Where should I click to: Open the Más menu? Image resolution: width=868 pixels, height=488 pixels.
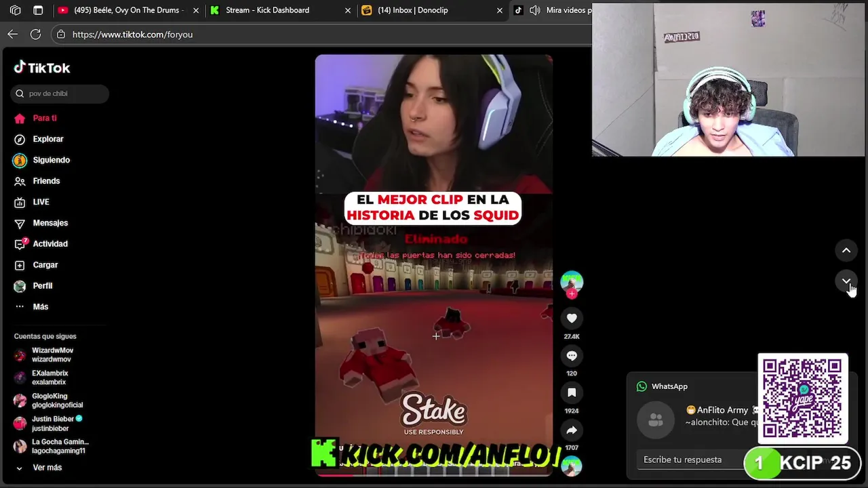(41, 307)
